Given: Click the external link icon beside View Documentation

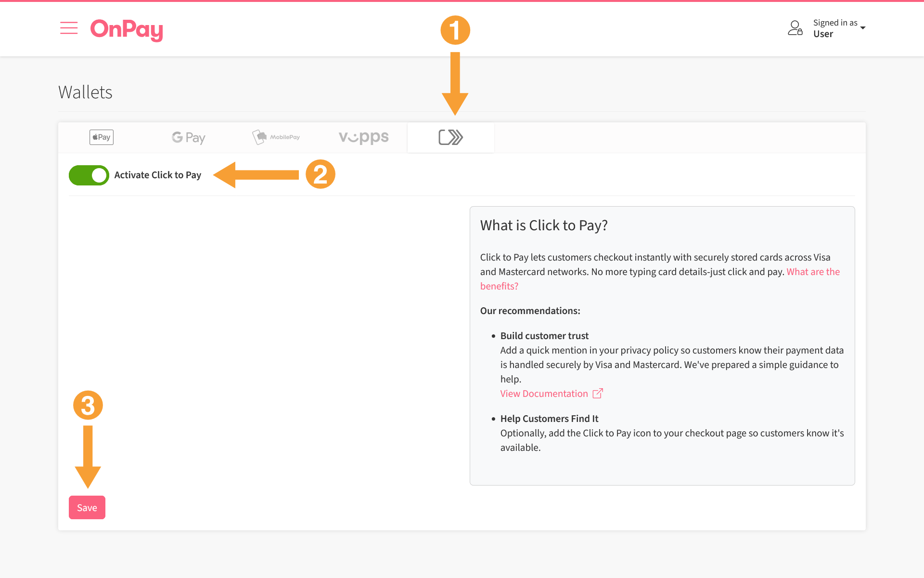Looking at the screenshot, I should 598,393.
